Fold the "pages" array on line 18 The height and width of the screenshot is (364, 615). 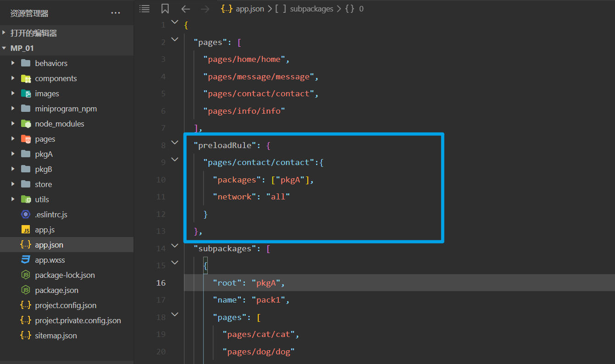click(x=174, y=314)
